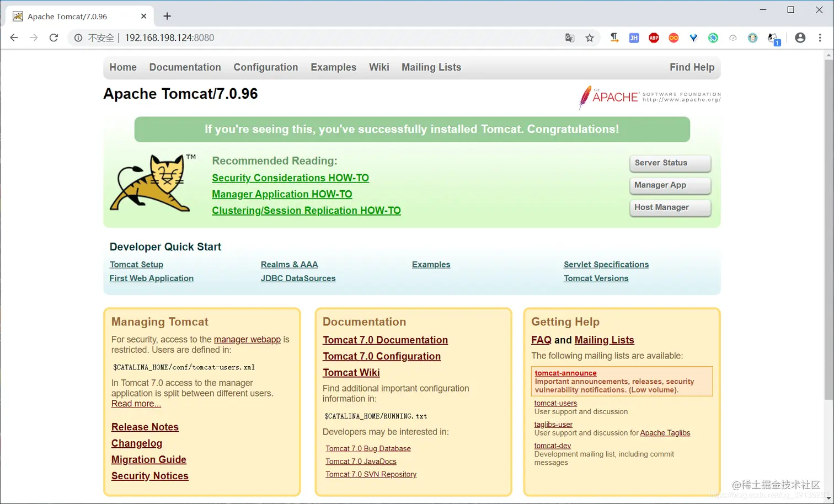The width and height of the screenshot is (834, 504).
Task: Open Clustering/Session Replication HOW-TO link
Action: 306,211
